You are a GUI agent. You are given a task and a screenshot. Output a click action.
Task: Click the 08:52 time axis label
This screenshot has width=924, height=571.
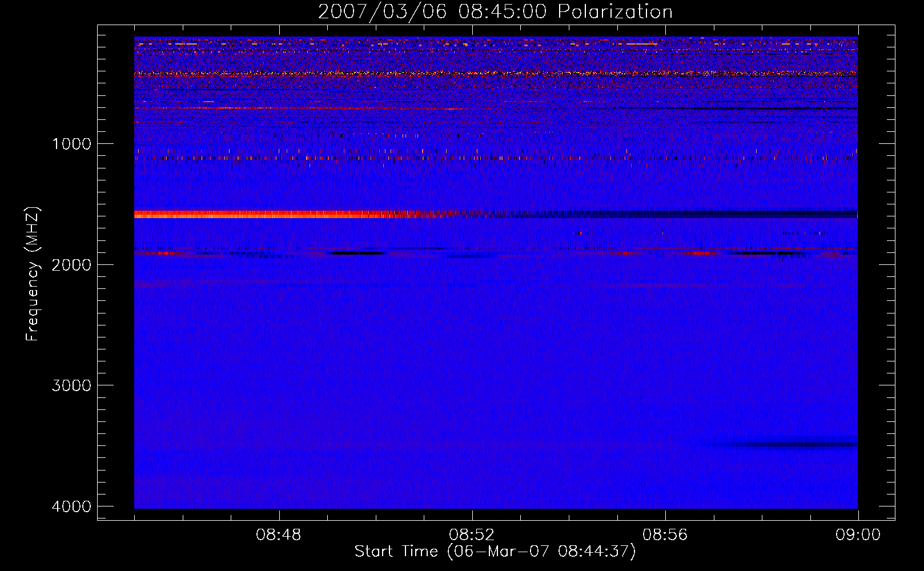pos(472,535)
